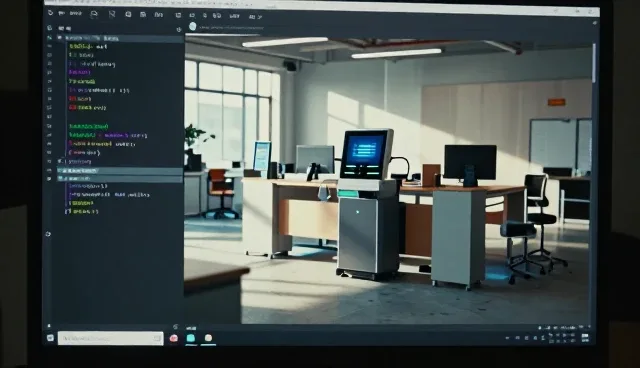The height and width of the screenshot is (368, 640).
Task: Click the viewport's vertical scrollbar thumb
Action: pos(593,62)
